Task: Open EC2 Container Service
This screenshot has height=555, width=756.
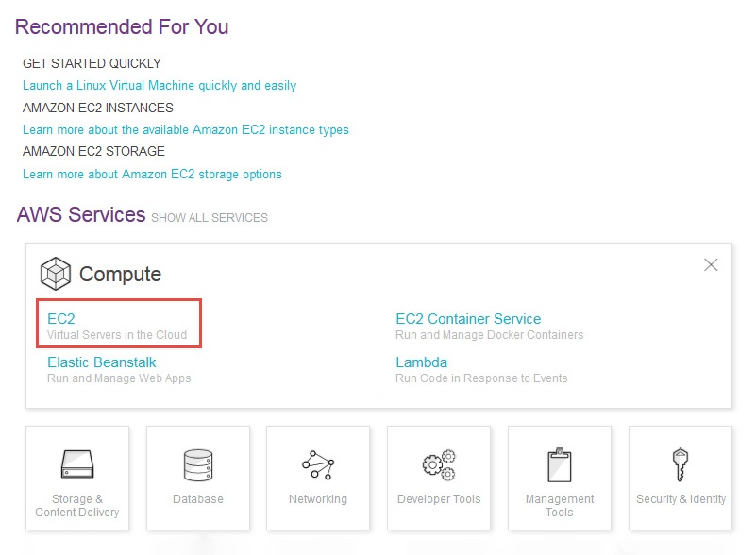Action: pos(468,319)
